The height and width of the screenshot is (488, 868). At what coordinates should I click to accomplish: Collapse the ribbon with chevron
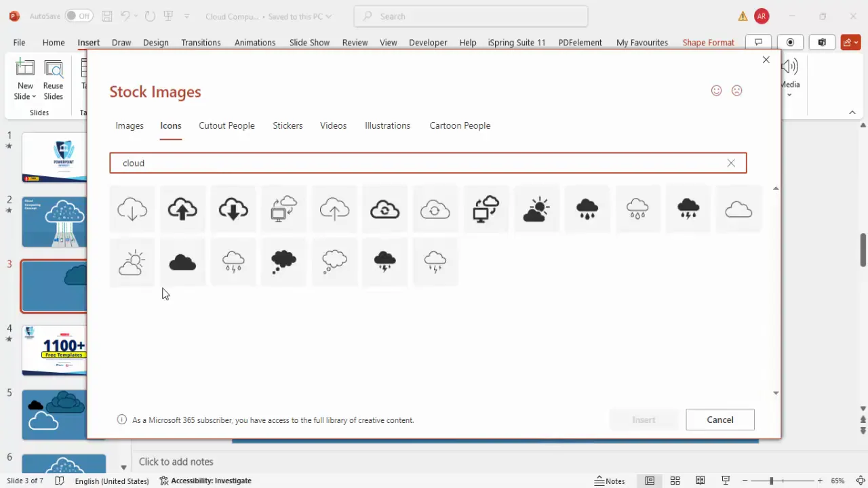tap(852, 113)
